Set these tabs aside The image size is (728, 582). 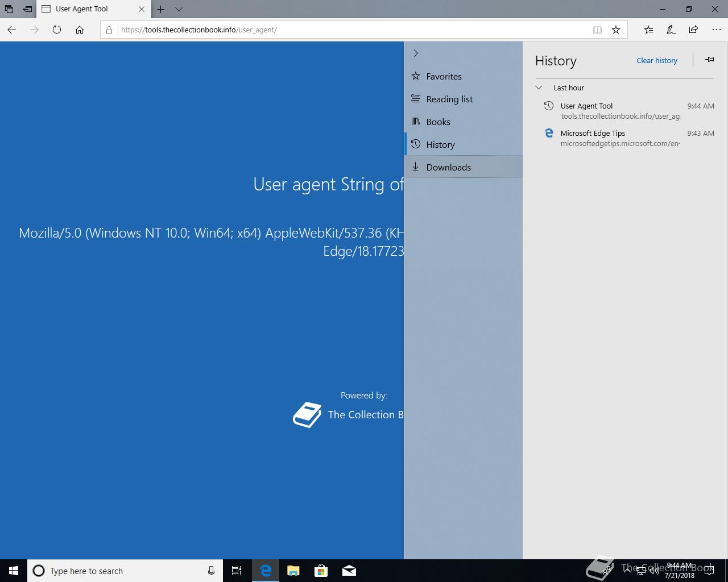[27, 9]
